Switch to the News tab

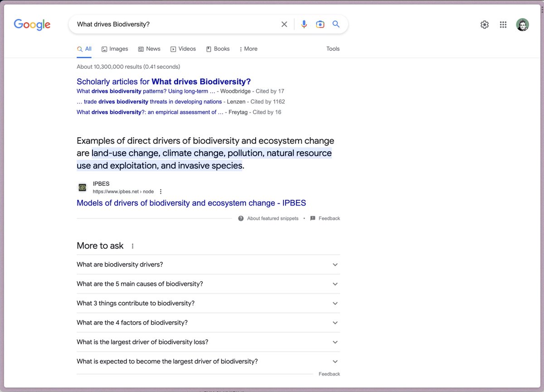pyautogui.click(x=149, y=49)
